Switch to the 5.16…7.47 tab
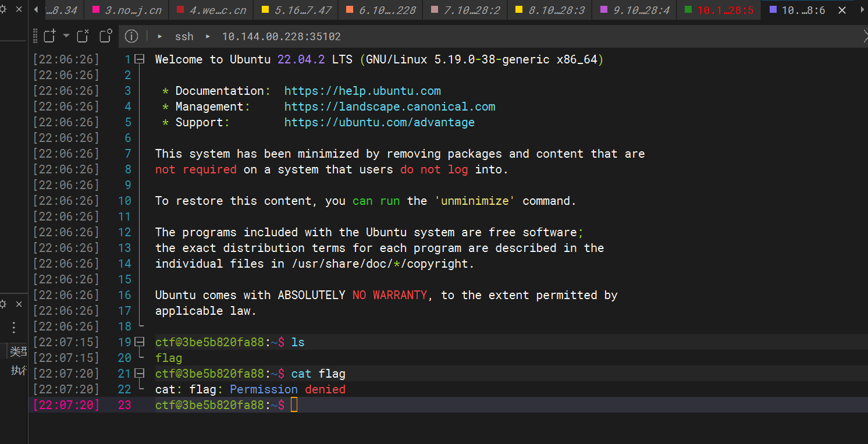The image size is (868, 444). tap(296, 10)
